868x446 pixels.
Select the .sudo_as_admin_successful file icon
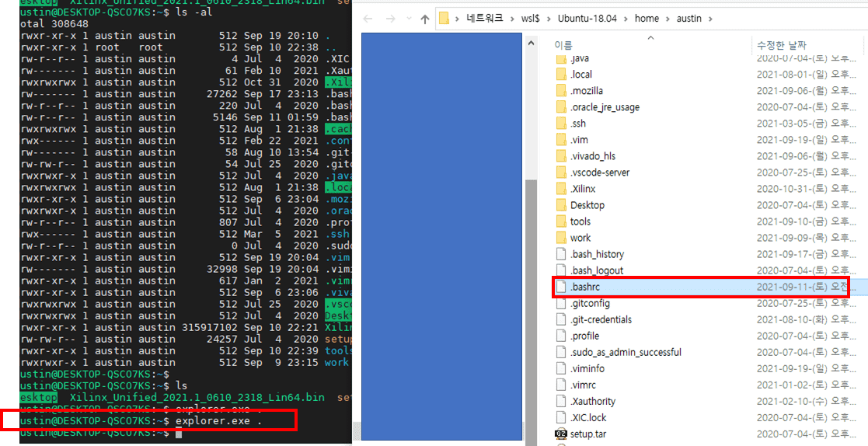pos(561,352)
